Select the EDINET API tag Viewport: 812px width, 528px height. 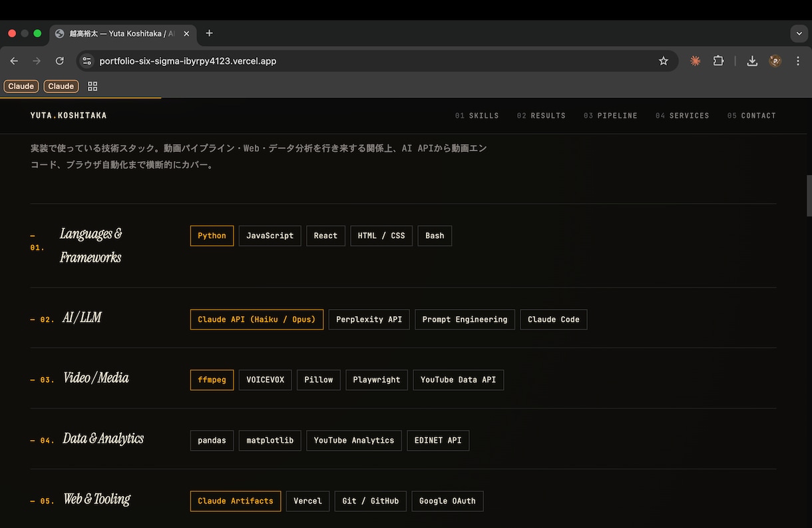(438, 441)
